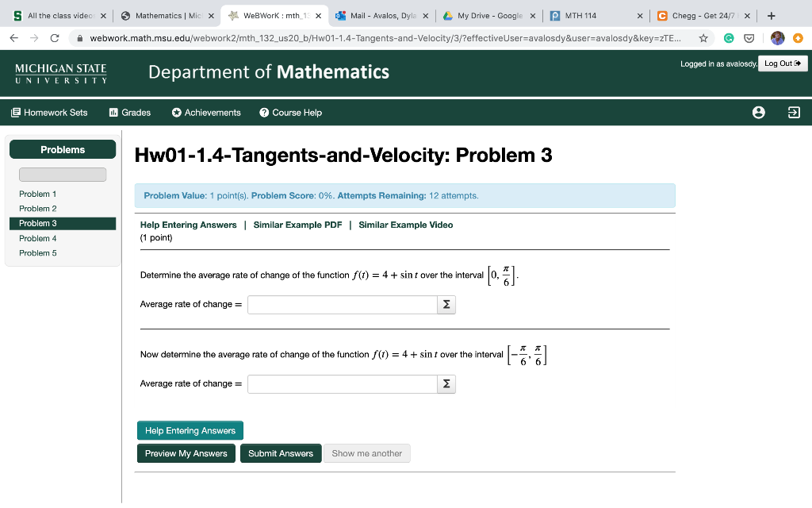Viewport: 812px width, 508px height.
Task: Click the sigma symbol beside the first answer box
Action: point(446,304)
